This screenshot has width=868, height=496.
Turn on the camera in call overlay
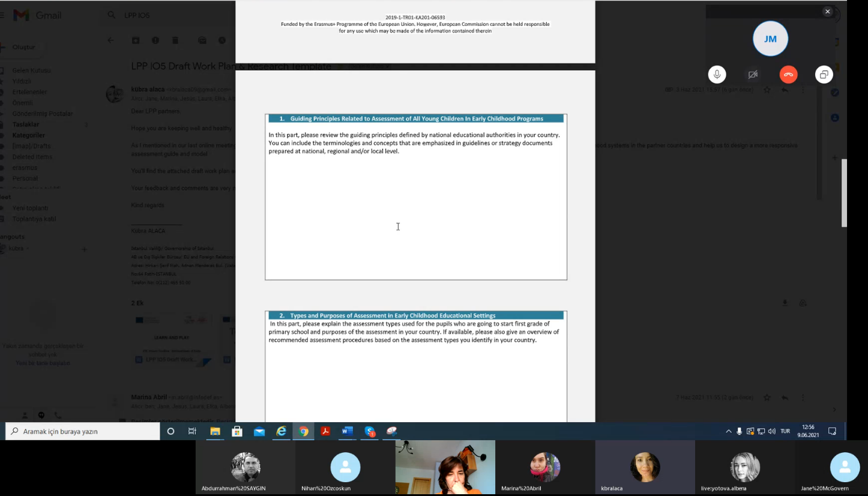752,74
